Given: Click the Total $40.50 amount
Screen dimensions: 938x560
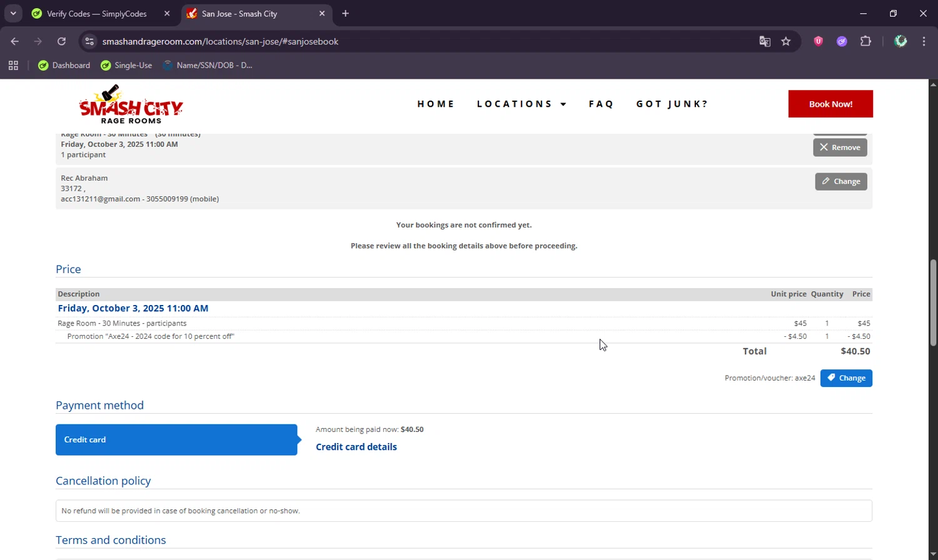Looking at the screenshot, I should tap(855, 351).
